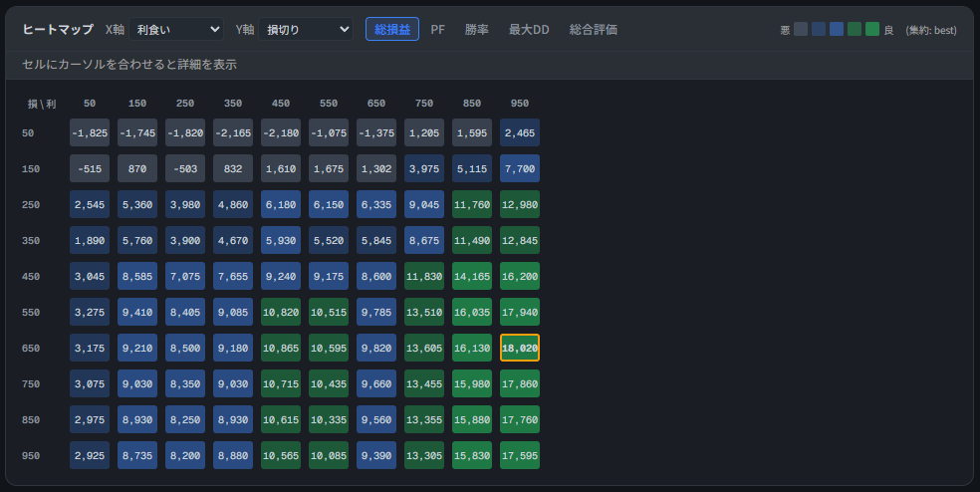Click the 12,980 heatmap cell
This screenshot has width=980, height=492.
519,204
